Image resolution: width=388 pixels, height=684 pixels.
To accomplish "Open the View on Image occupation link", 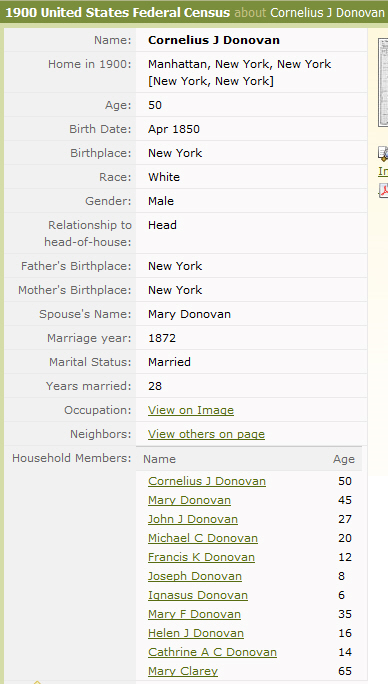I will pyautogui.click(x=191, y=410).
